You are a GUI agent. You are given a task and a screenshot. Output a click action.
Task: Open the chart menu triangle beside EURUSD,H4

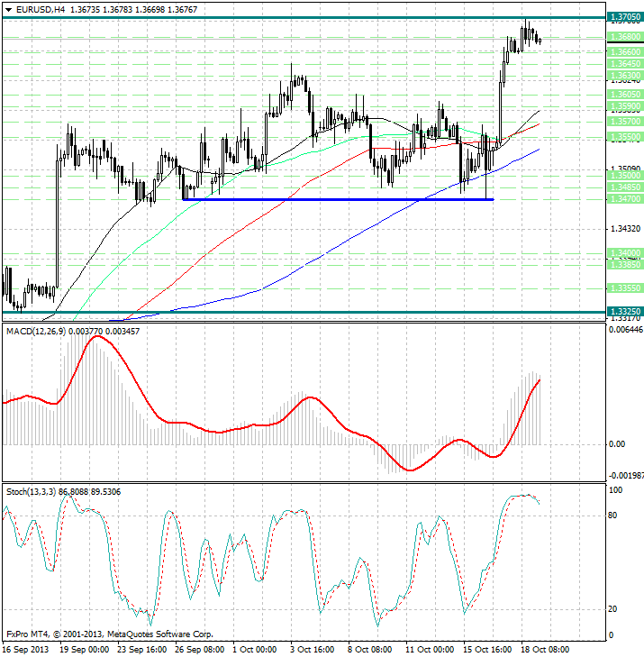pos(8,10)
